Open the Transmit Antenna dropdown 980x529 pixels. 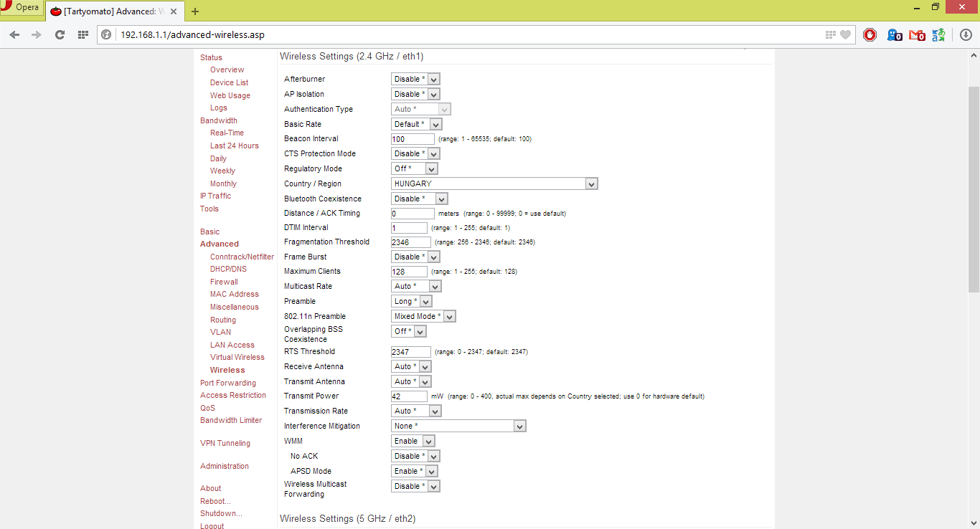click(412, 381)
